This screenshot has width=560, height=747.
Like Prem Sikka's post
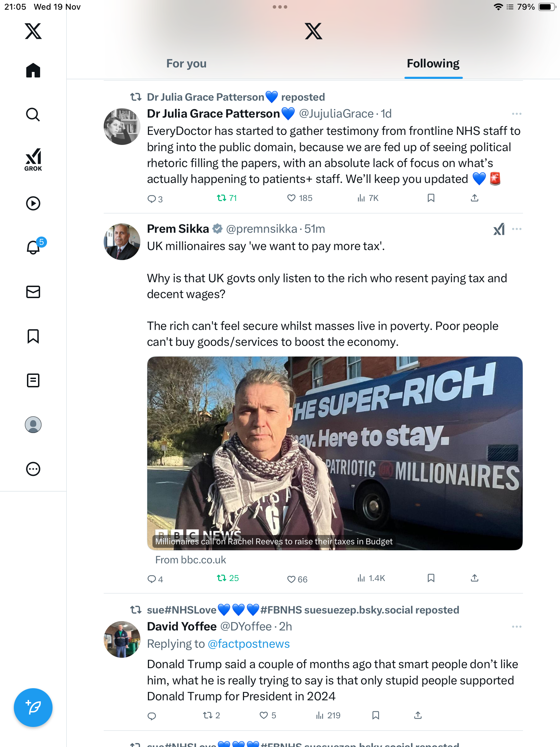coord(291,579)
